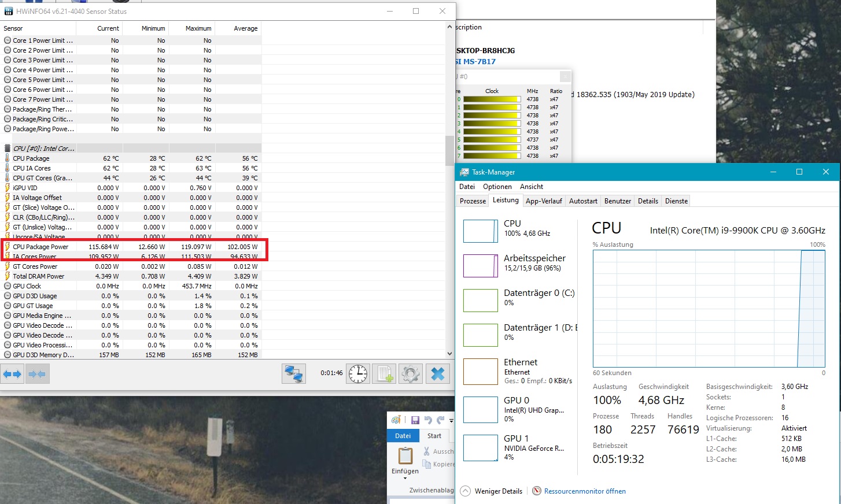Click the Paint app icon in quick access toolbar
The height and width of the screenshot is (504, 841).
click(396, 420)
